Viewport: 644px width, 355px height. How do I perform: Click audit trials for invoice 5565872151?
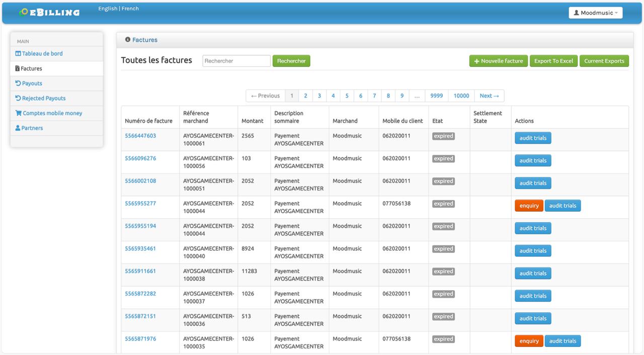click(x=533, y=318)
